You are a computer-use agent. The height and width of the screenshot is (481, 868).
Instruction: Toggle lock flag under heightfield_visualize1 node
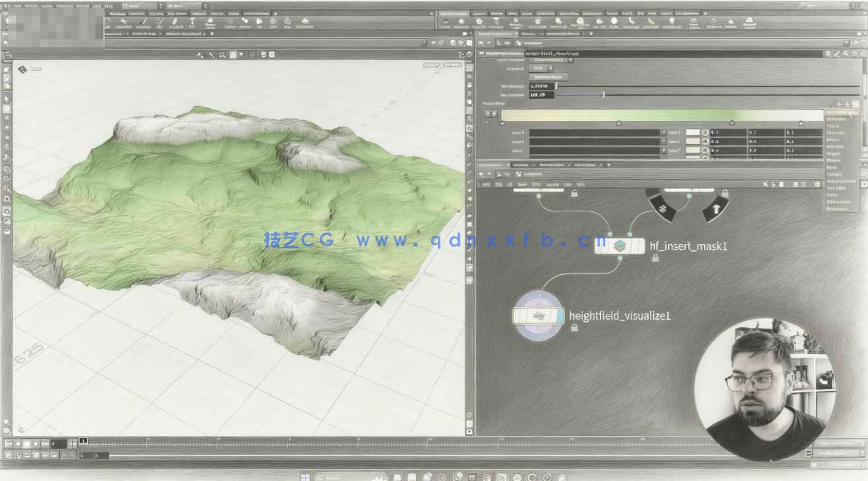tap(574, 328)
